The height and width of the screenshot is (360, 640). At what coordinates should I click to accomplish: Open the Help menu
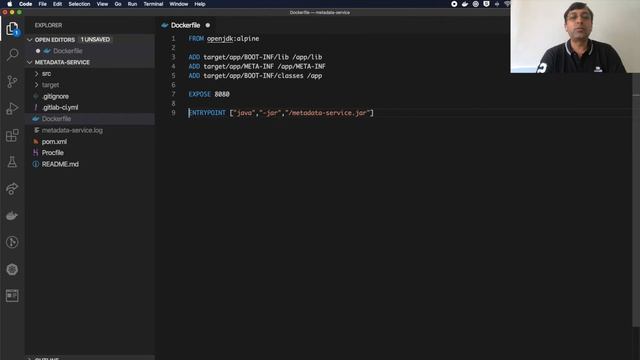click(200, 4)
